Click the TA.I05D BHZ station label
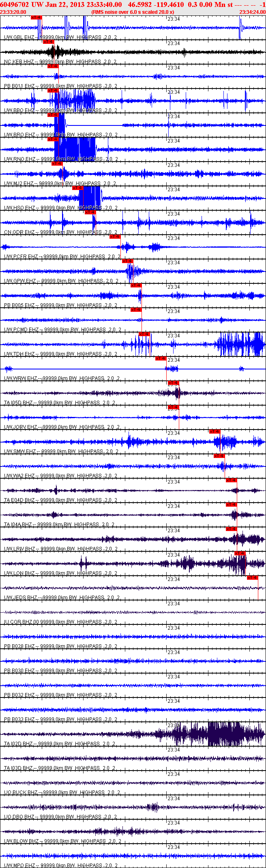The width and height of the screenshot is (266, 868). point(60,403)
